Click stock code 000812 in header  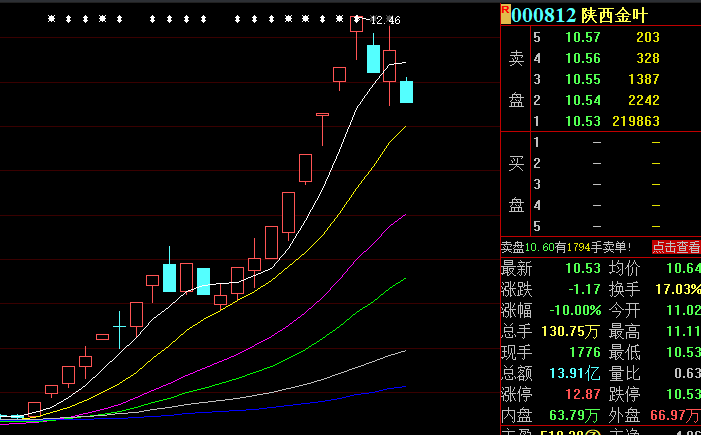[x=544, y=15]
